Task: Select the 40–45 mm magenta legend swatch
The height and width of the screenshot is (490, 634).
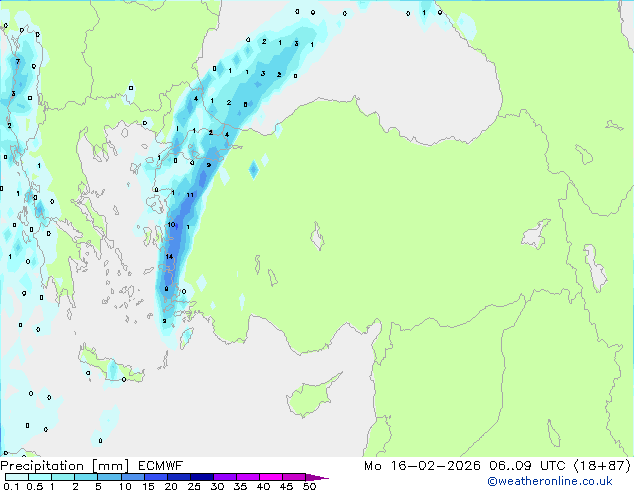Action: pyautogui.click(x=270, y=477)
